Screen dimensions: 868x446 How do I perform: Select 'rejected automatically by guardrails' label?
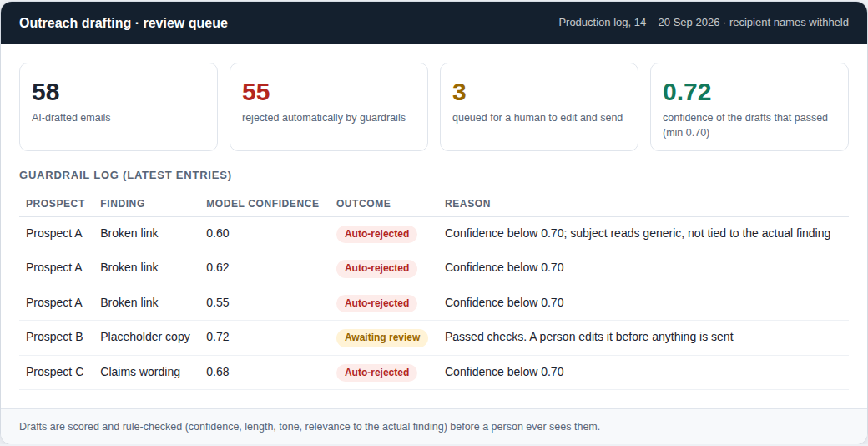pyautogui.click(x=324, y=118)
